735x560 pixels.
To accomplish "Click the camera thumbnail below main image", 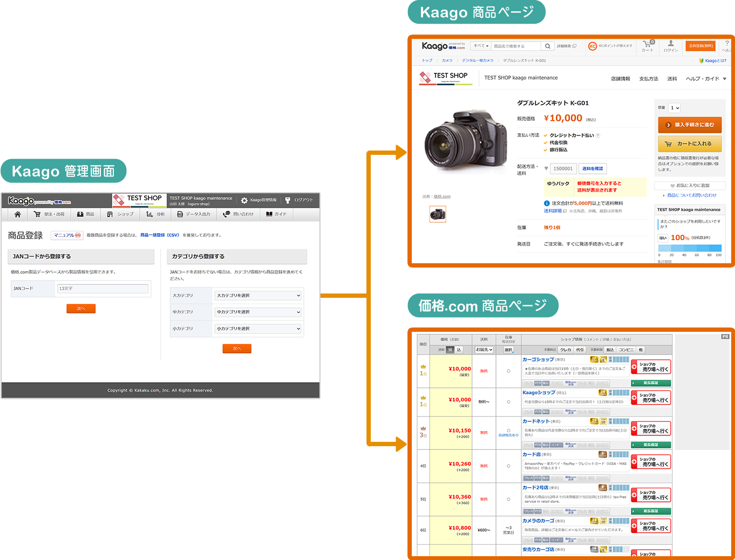I will (438, 214).
